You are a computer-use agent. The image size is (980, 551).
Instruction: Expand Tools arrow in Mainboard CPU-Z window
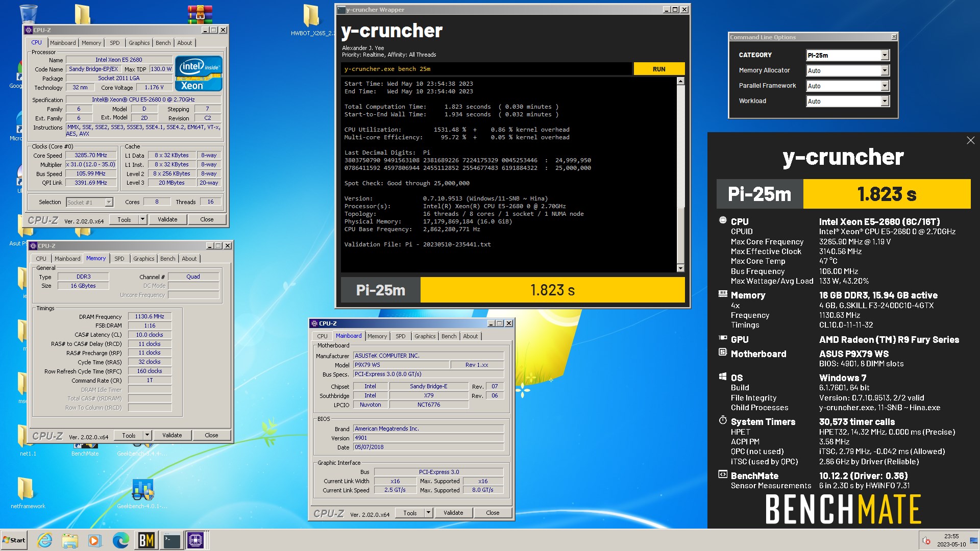(x=428, y=513)
